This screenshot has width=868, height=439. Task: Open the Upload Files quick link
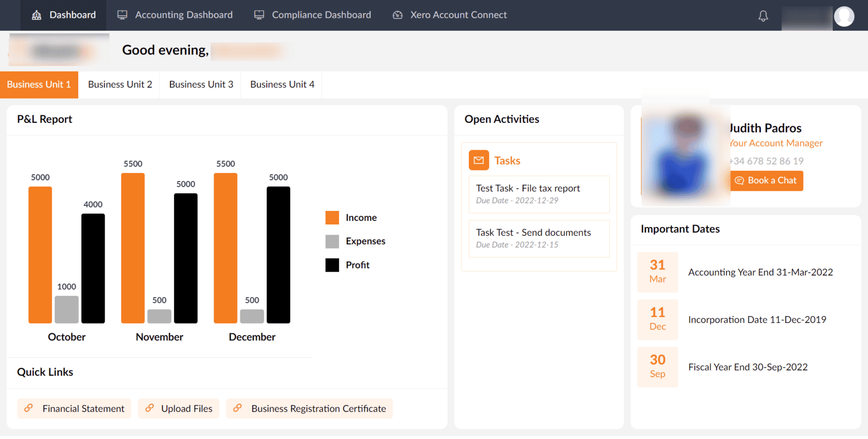pos(178,409)
